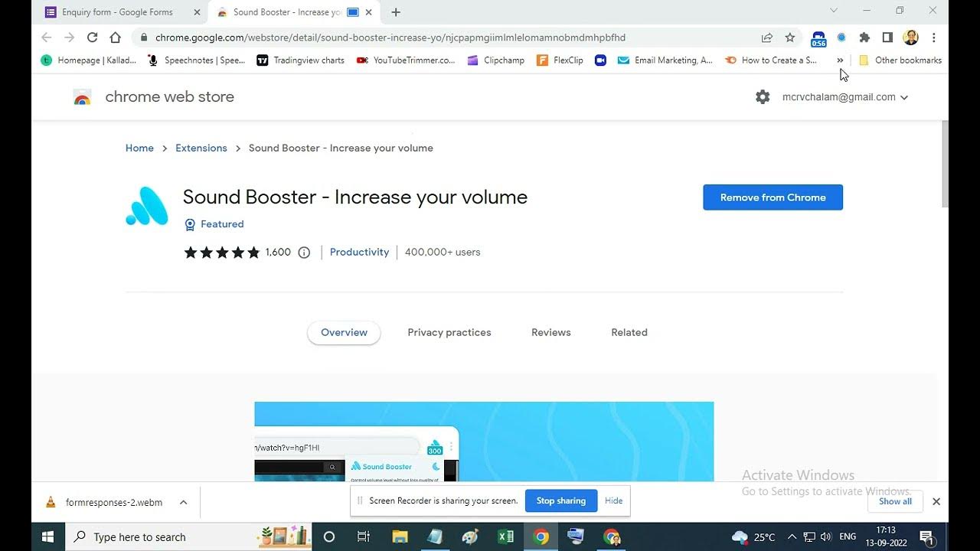Open the notifications center icon
980x551 pixels.
pos(926,536)
